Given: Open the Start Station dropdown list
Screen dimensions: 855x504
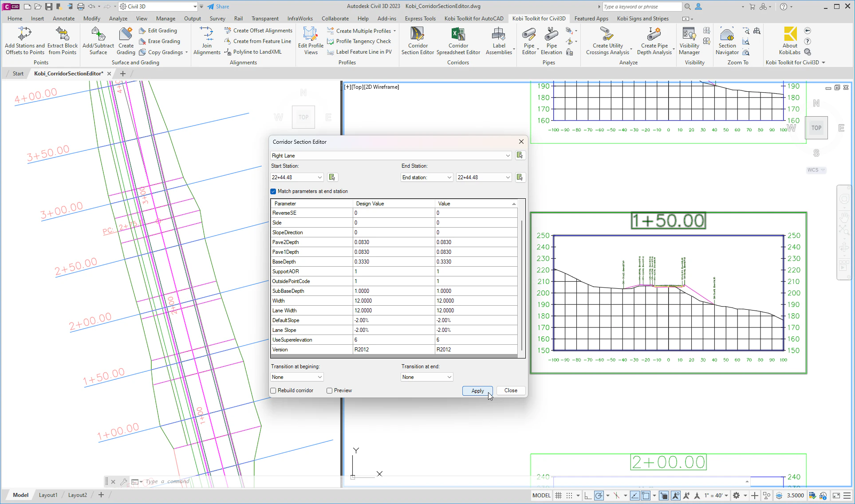Looking at the screenshot, I should (x=320, y=177).
